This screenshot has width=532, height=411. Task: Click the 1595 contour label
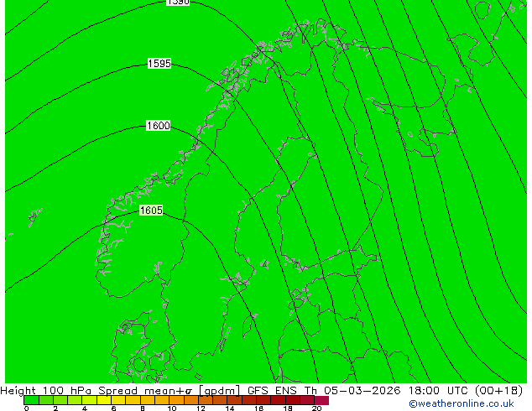(x=159, y=64)
